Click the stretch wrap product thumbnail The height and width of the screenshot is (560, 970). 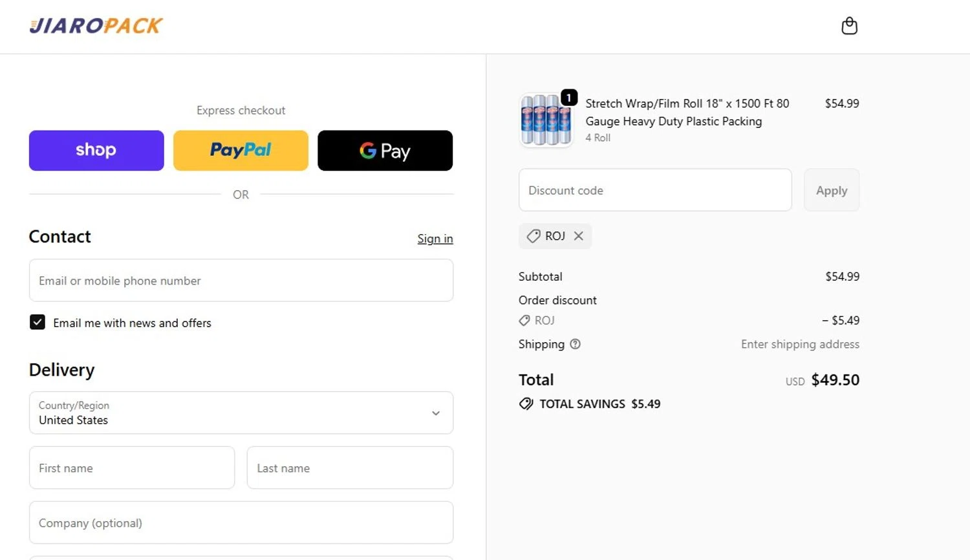(x=546, y=120)
